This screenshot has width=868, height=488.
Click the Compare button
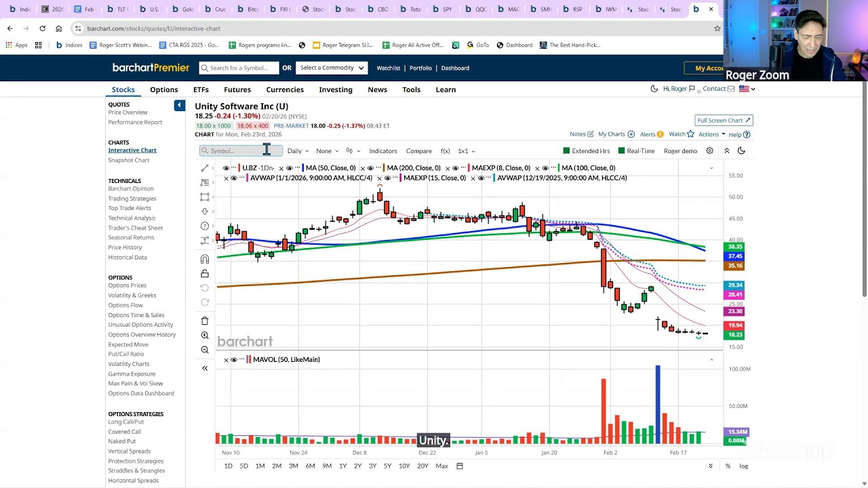pos(419,150)
